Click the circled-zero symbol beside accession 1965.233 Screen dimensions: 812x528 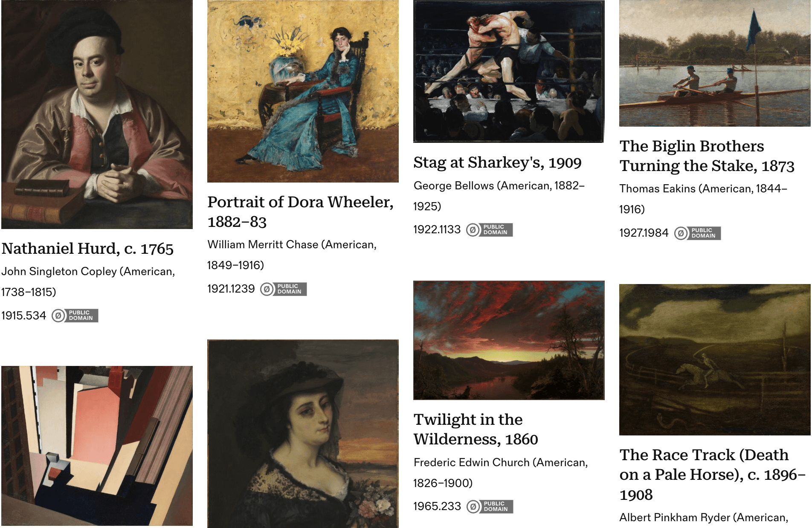coord(474,506)
